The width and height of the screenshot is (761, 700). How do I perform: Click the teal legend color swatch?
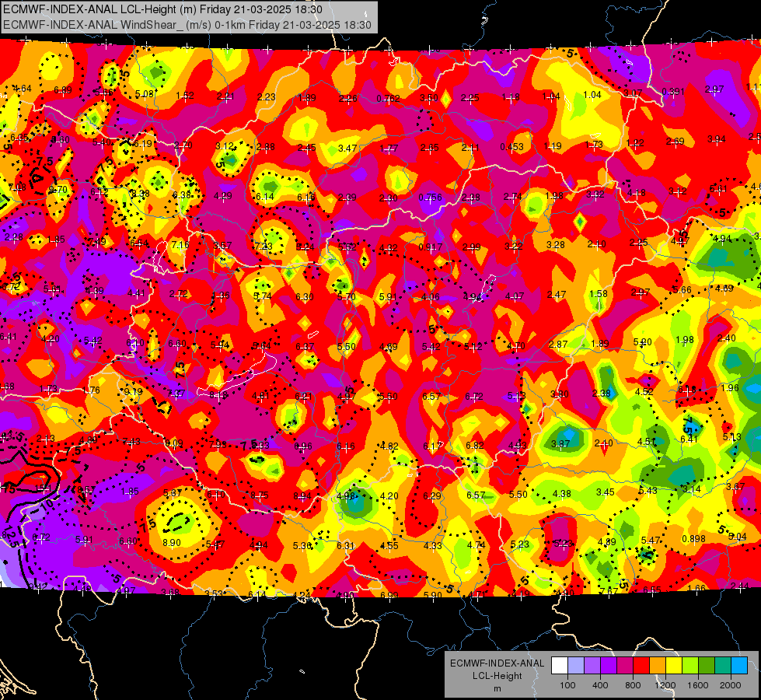click(723, 666)
